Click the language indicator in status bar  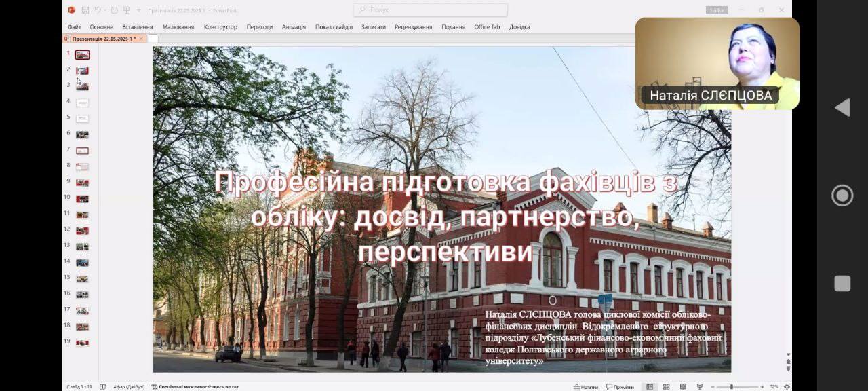129,387
